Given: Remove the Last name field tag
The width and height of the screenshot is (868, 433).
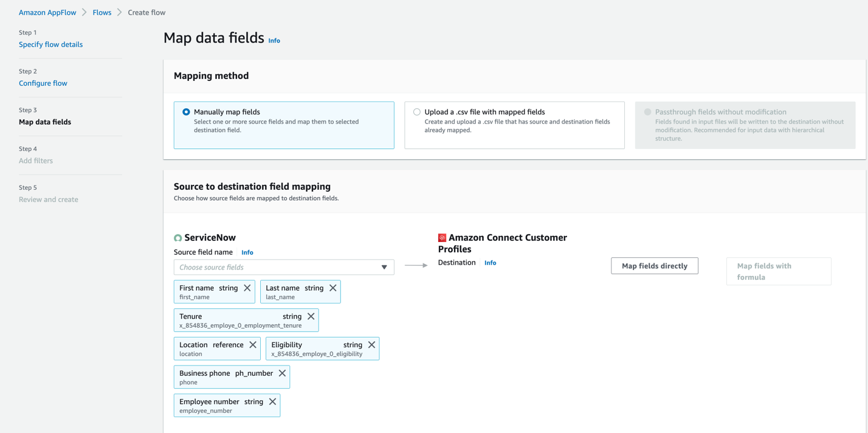Looking at the screenshot, I should point(333,288).
